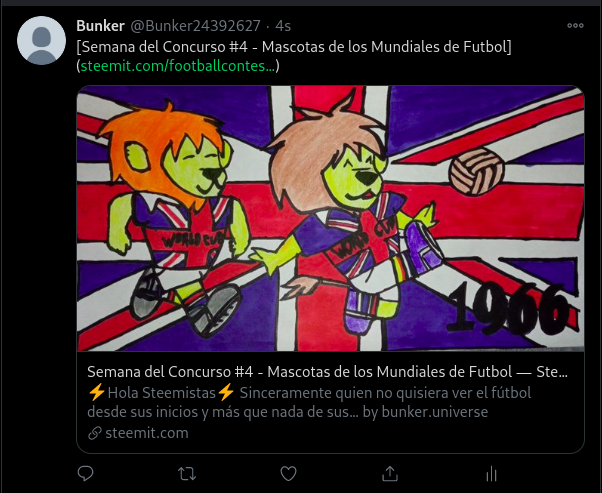Click the soccer ball in the card image
This screenshot has width=602, height=493.
click(476, 171)
